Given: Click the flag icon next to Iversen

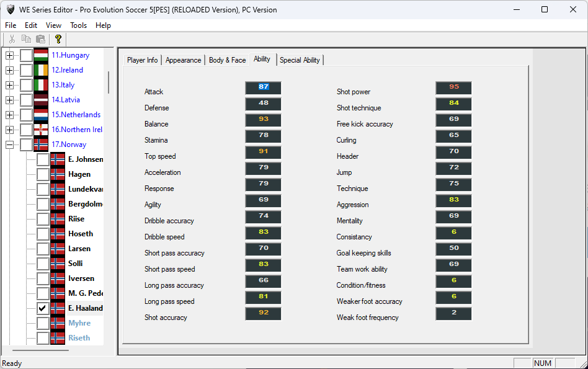Looking at the screenshot, I should [58, 278].
